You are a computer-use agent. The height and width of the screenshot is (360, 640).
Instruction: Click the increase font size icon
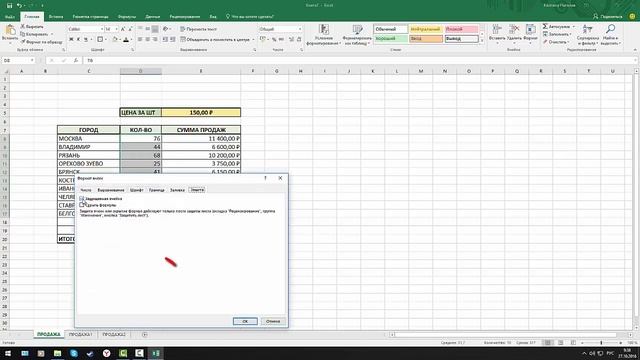click(123, 29)
